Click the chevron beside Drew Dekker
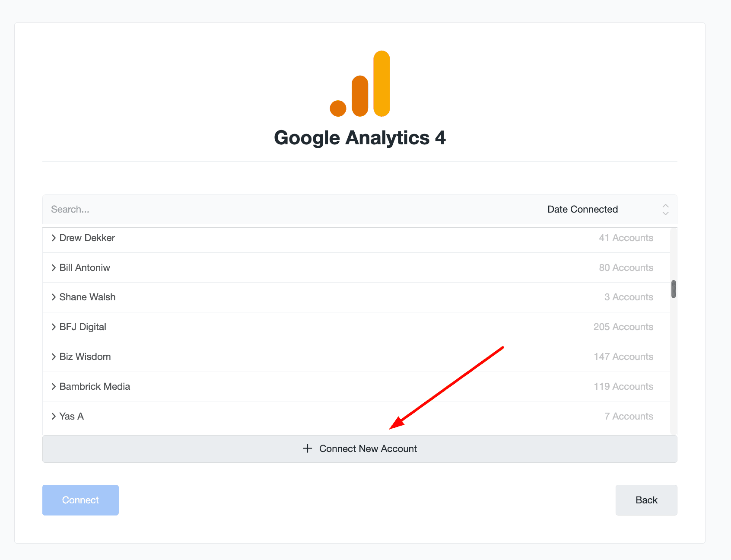Screen dimensions: 731x560 [x=54, y=238]
